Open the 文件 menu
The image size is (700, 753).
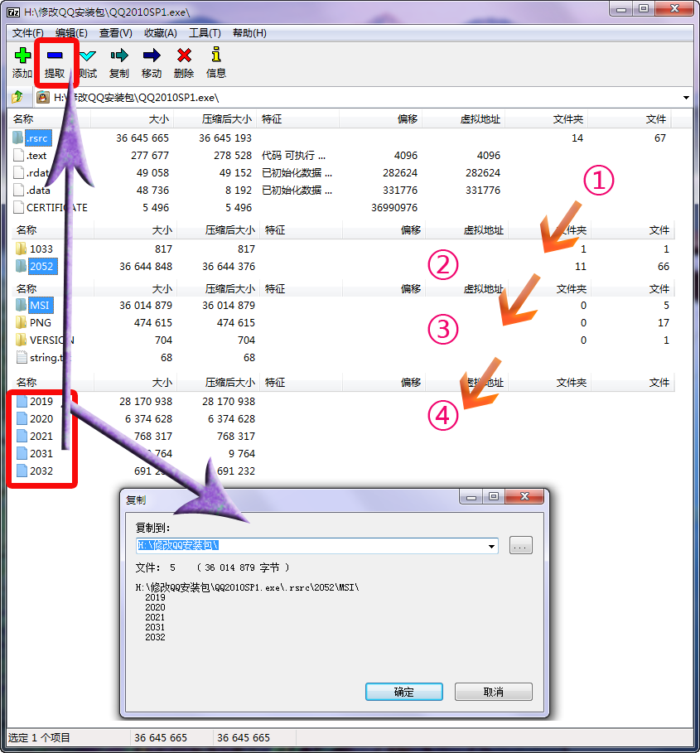point(26,32)
